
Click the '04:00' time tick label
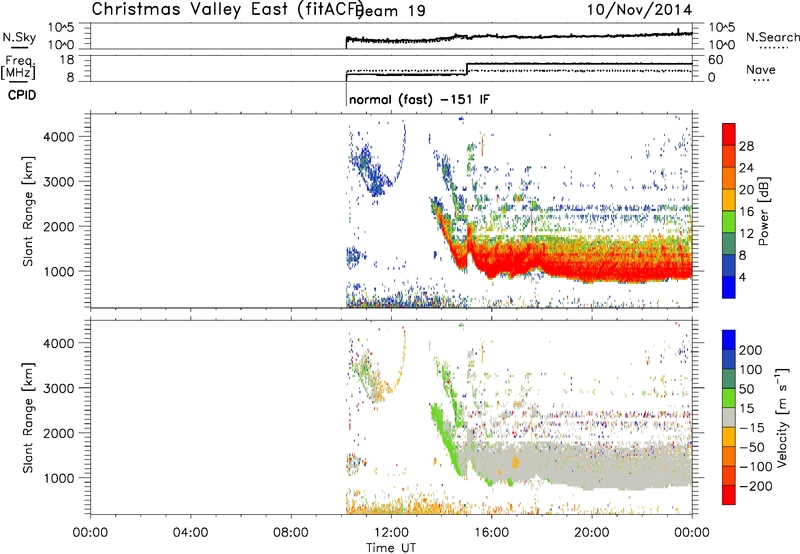[191, 532]
